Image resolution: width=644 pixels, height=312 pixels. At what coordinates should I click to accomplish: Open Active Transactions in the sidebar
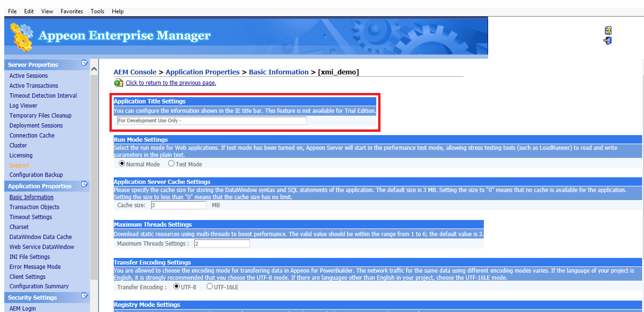34,86
